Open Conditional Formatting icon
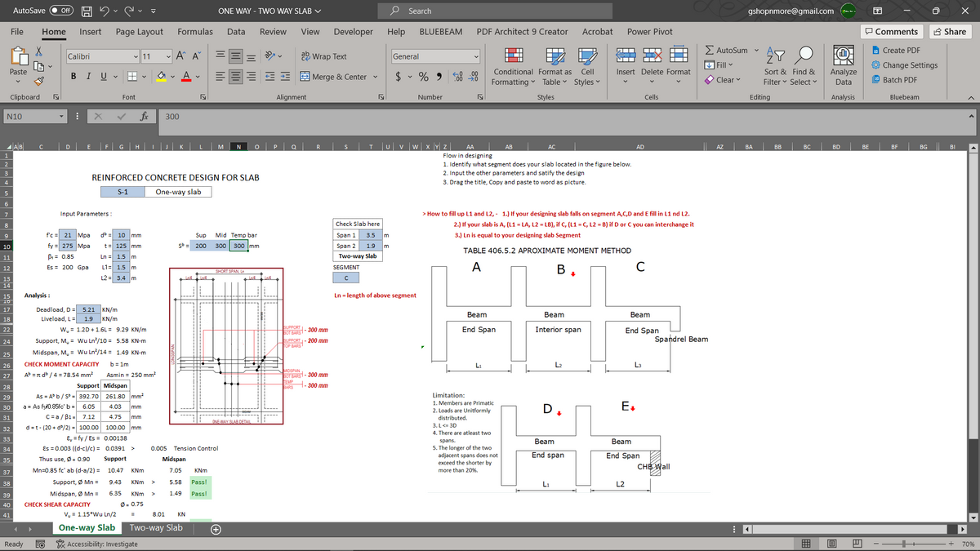 pyautogui.click(x=514, y=55)
